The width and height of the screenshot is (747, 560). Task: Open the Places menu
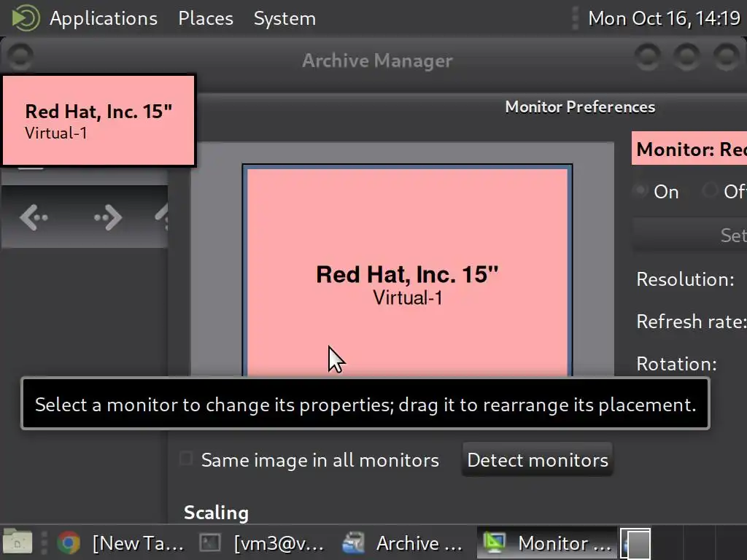(205, 18)
